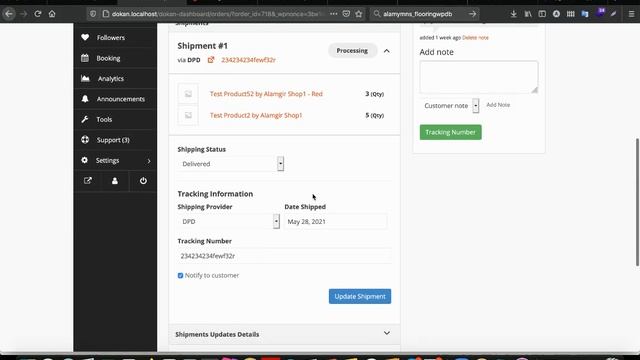Collapse Shipment #1 with chevron
Image resolution: width=640 pixels, height=360 pixels.
pyautogui.click(x=387, y=51)
